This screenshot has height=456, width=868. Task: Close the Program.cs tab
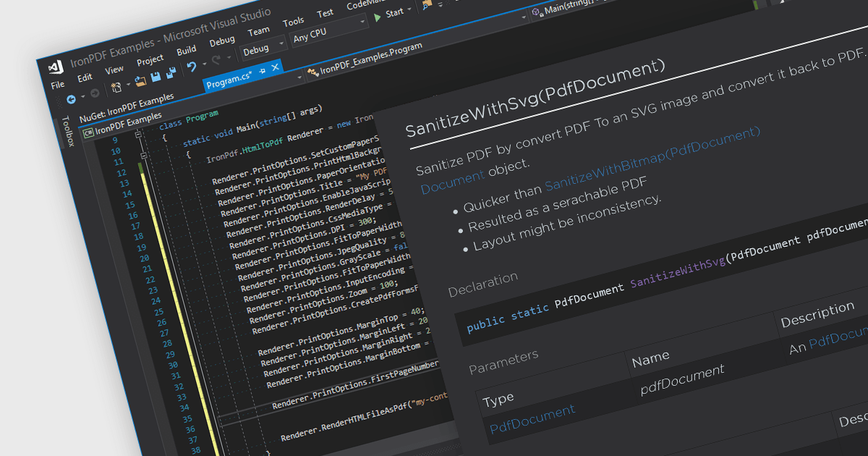275,67
